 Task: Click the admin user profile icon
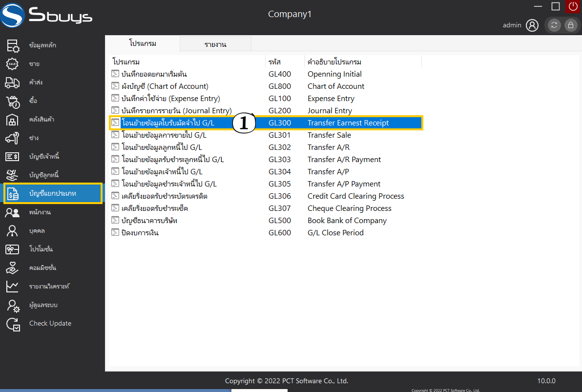tap(532, 25)
